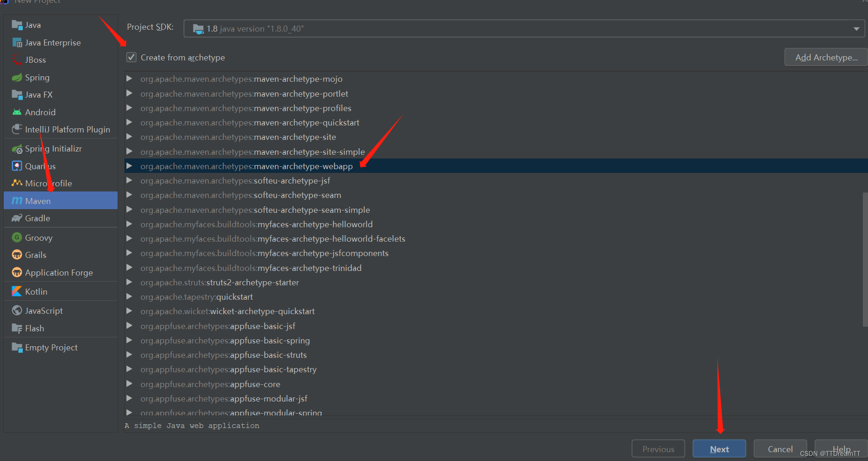This screenshot has width=868, height=461.
Task: Expand the maven-archetype-mojo entry
Action: click(129, 79)
